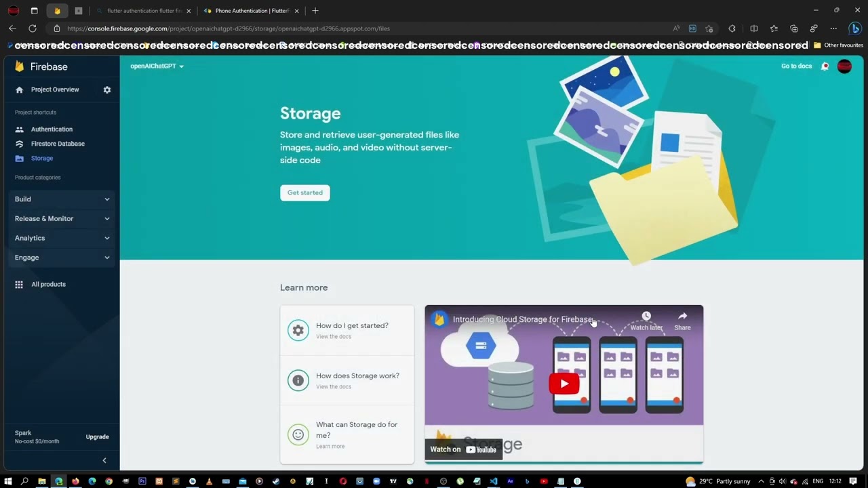Open Edge favorites star icon
The height and width of the screenshot is (488, 868).
(774, 28)
